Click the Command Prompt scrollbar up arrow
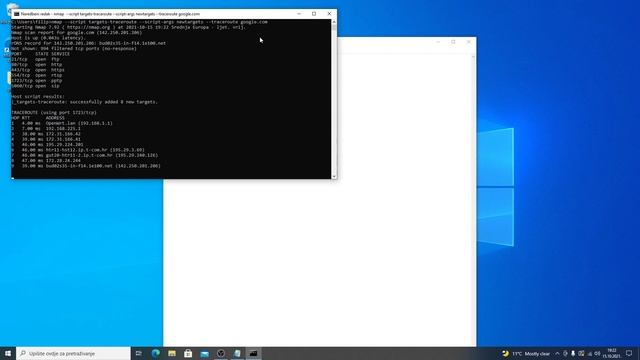 pyautogui.click(x=334, y=22)
